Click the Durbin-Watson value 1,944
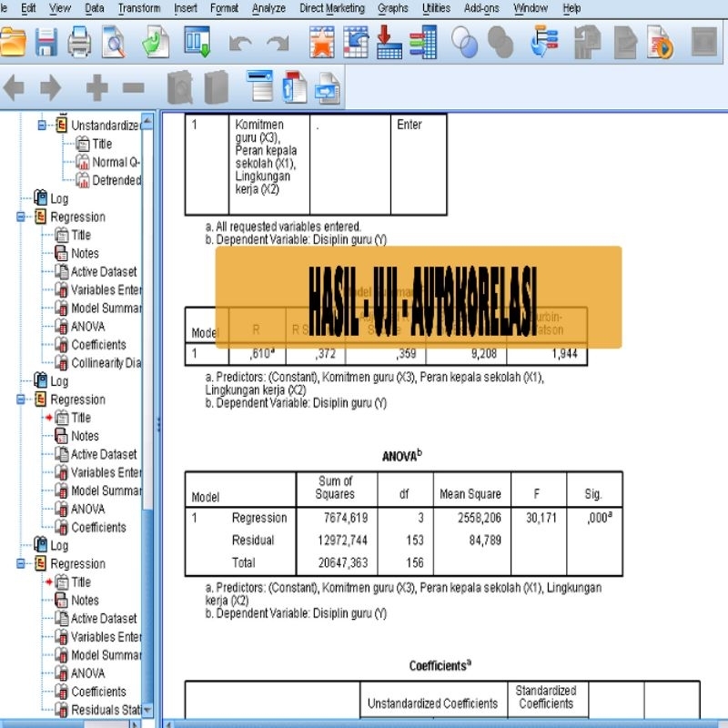The height and width of the screenshot is (728, 728). point(564,354)
